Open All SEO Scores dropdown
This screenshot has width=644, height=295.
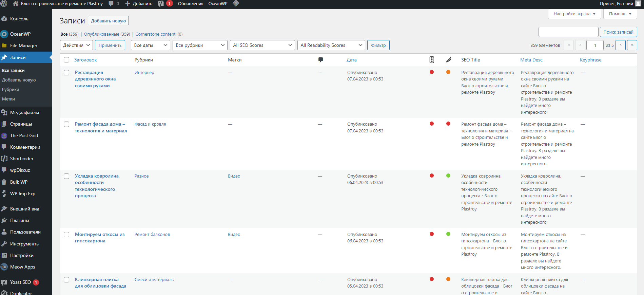(262, 45)
